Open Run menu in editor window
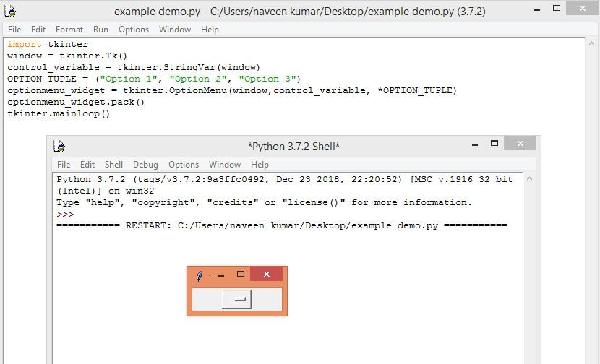This screenshot has width=600, height=364. [100, 30]
